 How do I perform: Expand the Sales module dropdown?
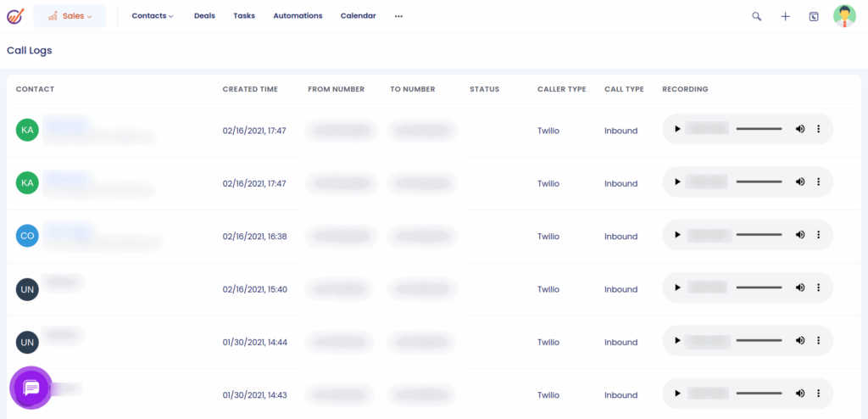[70, 16]
